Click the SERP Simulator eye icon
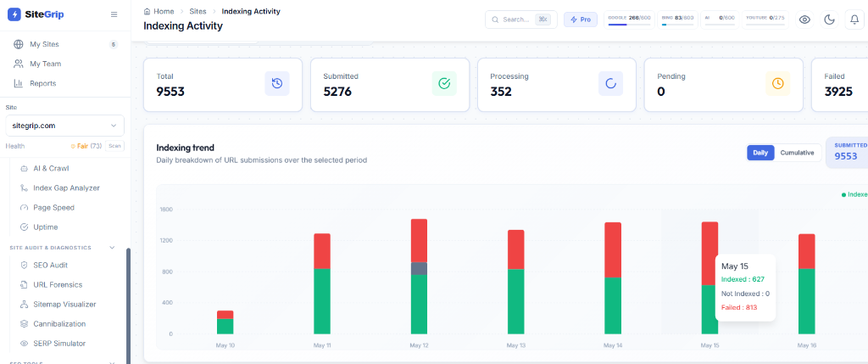Viewport: 868px width, 364px height. tap(24, 344)
